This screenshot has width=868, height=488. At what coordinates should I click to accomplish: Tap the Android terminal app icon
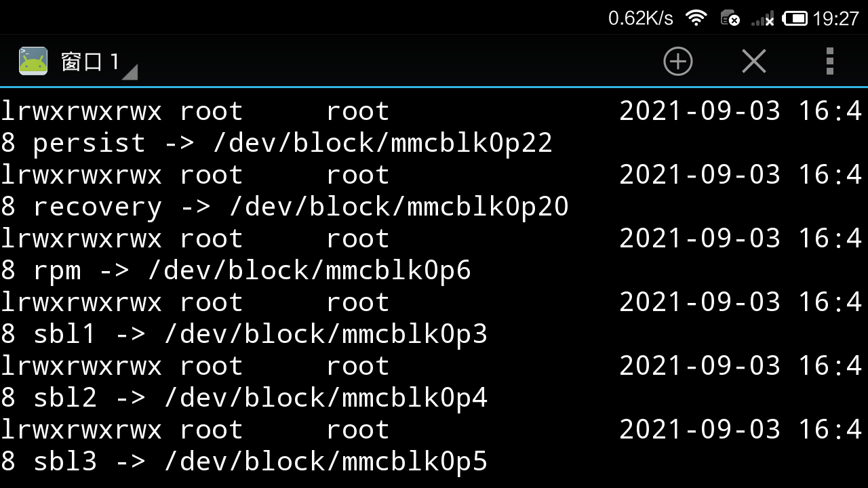(x=33, y=61)
